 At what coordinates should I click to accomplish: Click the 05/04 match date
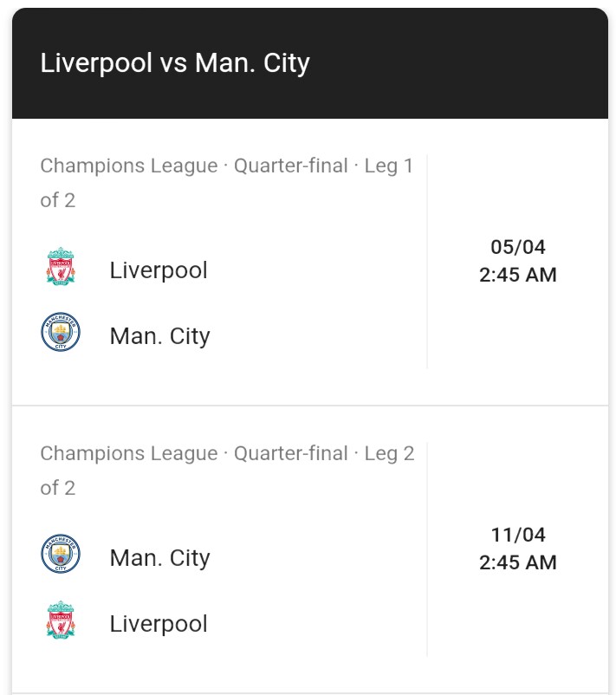tap(518, 247)
